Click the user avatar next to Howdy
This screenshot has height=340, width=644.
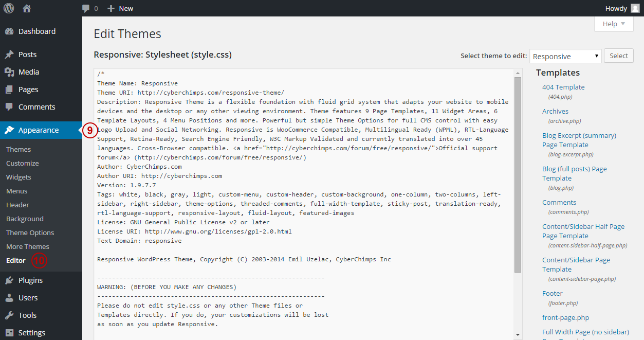(x=635, y=8)
